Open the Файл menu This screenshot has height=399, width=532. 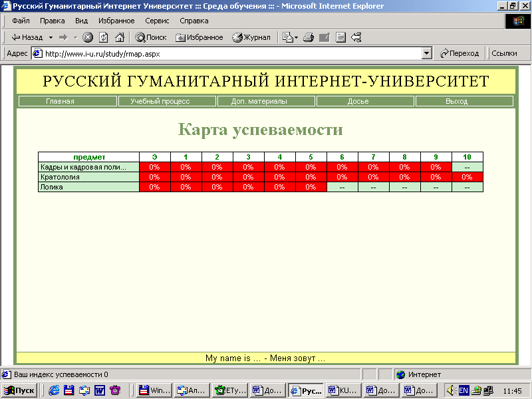click(21, 21)
